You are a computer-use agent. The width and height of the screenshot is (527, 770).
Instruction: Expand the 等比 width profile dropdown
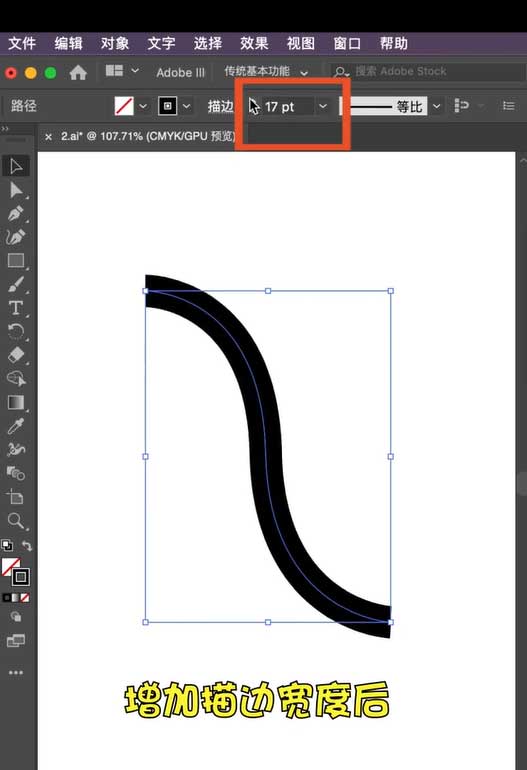[x=436, y=106]
